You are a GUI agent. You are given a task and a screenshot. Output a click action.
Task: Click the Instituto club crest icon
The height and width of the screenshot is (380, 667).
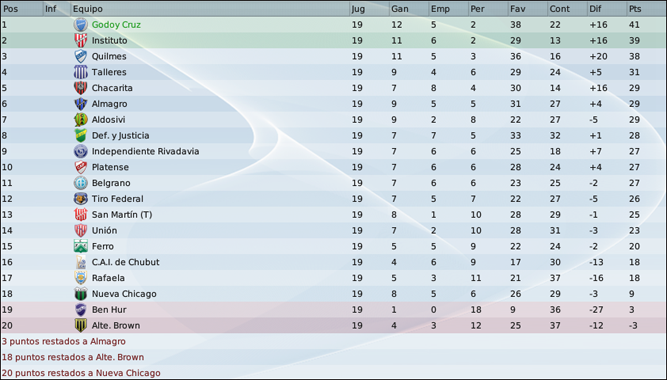click(80, 40)
